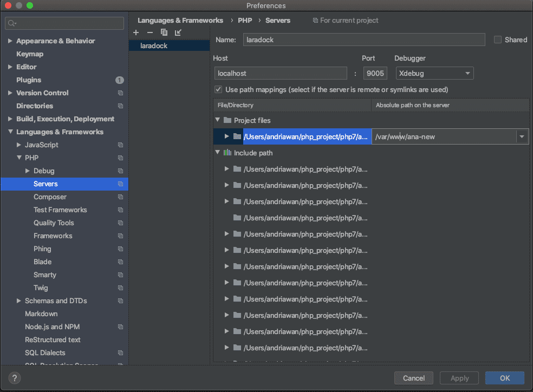Select the laradock server in list
The width and height of the screenshot is (533, 392).
[154, 46]
